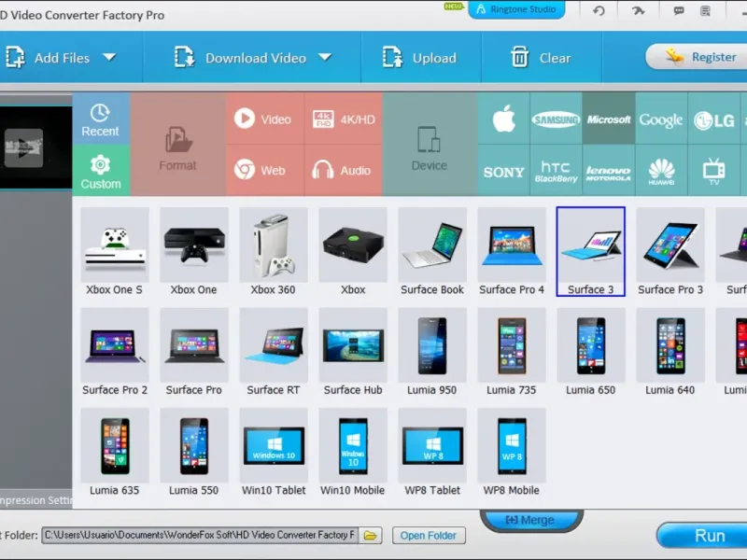747x560 pixels.
Task: Expand the Add Files dropdown arrow
Action: point(109,58)
